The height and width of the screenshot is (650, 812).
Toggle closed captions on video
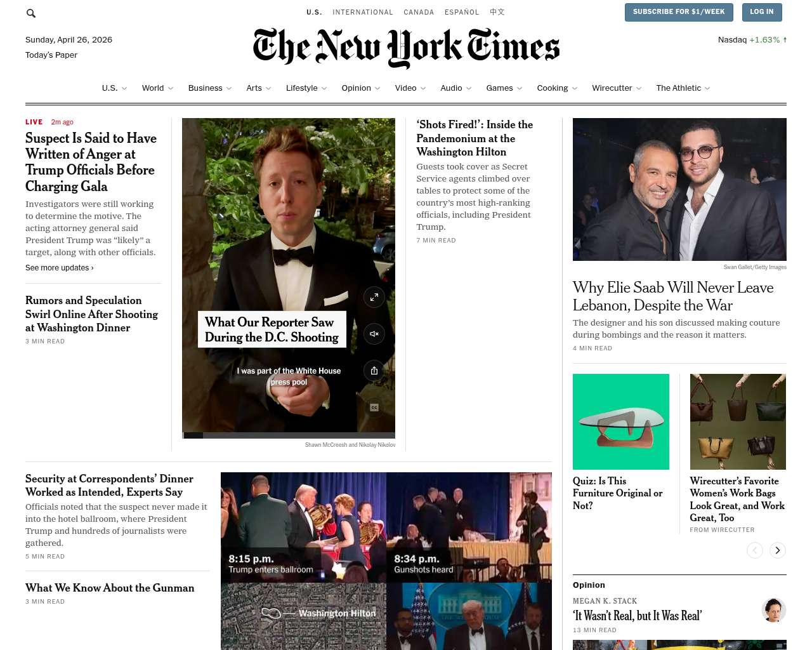click(x=374, y=408)
